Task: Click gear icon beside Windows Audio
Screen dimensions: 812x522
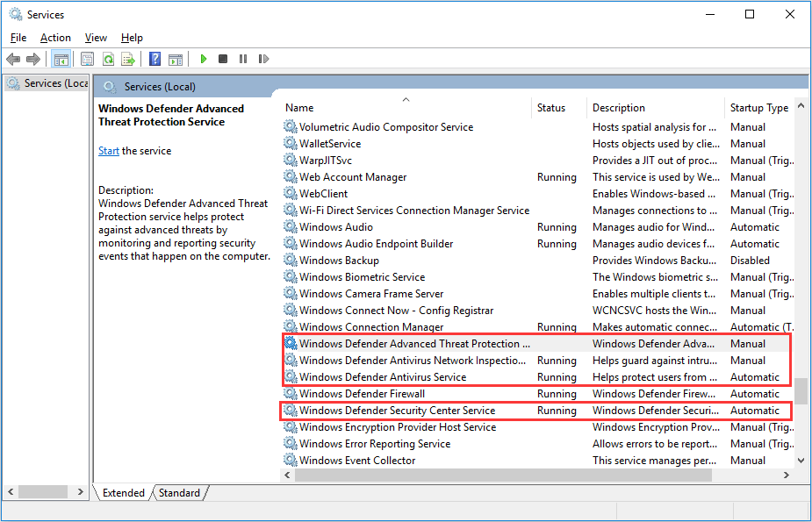Action: tap(290, 226)
